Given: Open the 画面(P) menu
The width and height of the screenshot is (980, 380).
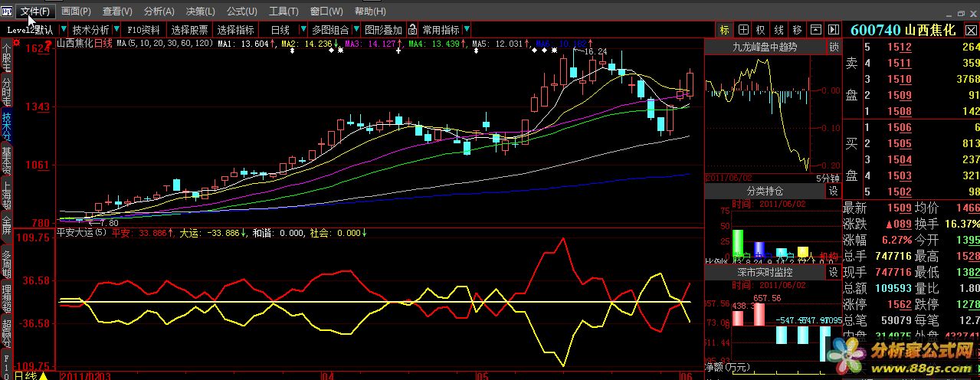Looking at the screenshot, I should (x=76, y=11).
